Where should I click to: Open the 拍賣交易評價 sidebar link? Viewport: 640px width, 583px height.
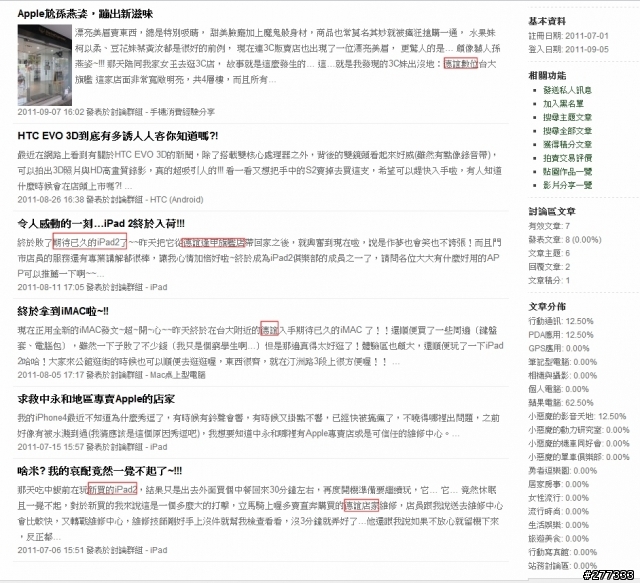(567, 158)
